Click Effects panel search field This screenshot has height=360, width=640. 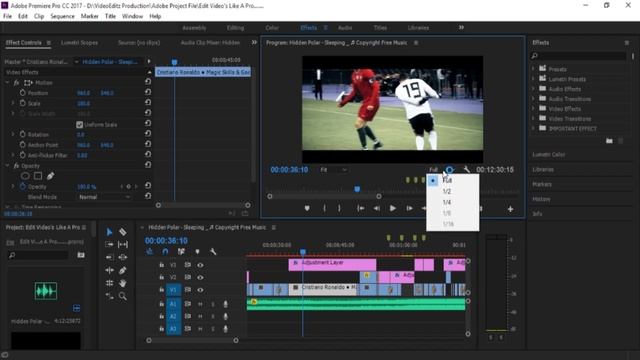(579, 56)
